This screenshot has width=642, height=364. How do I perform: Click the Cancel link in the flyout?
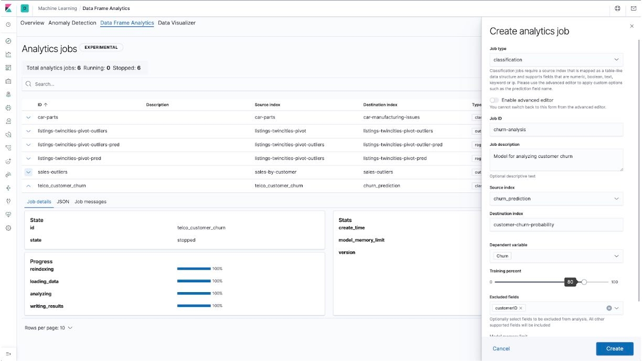[501, 348]
